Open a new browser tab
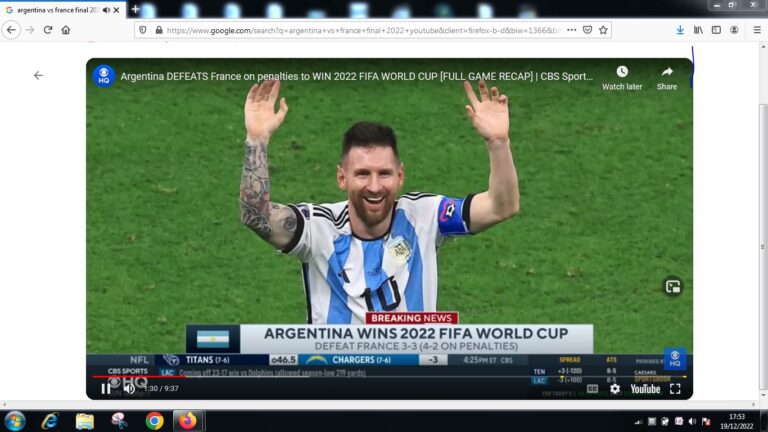 coord(135,9)
